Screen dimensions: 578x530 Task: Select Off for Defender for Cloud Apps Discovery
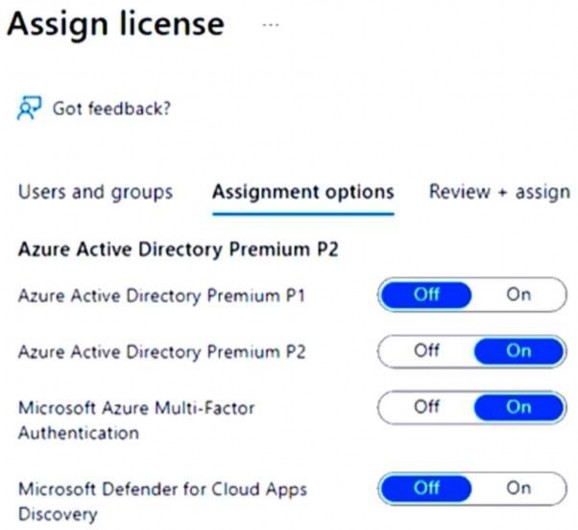click(x=426, y=488)
